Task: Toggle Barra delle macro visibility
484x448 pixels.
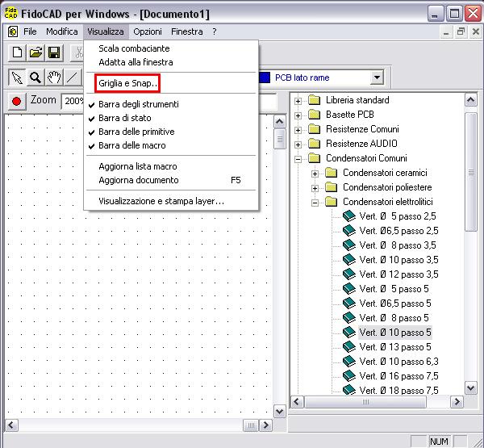Action: coord(132,145)
